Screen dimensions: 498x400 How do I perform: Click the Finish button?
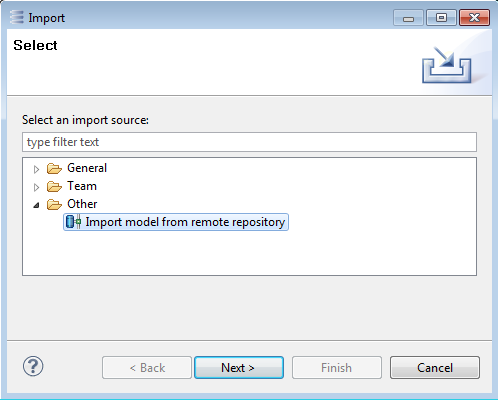pos(337,368)
